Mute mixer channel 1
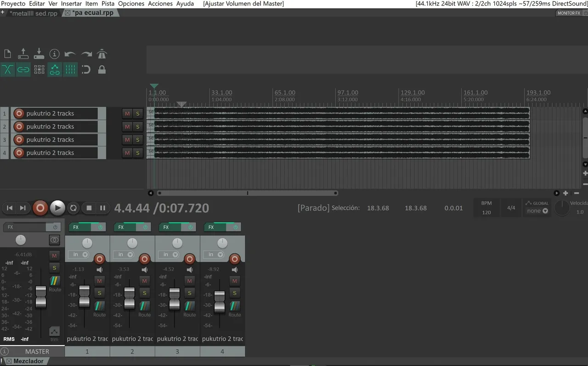Screen dimensions: 588x366 point(99,280)
